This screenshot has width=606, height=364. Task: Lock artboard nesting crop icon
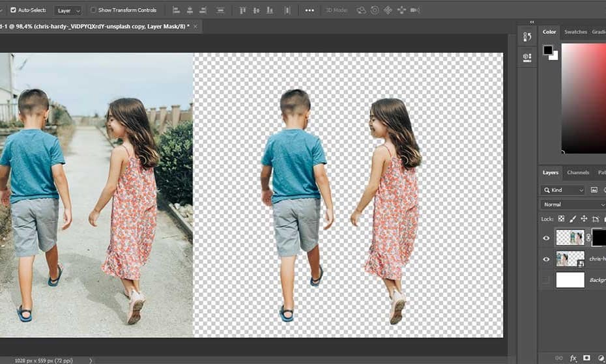(x=596, y=219)
